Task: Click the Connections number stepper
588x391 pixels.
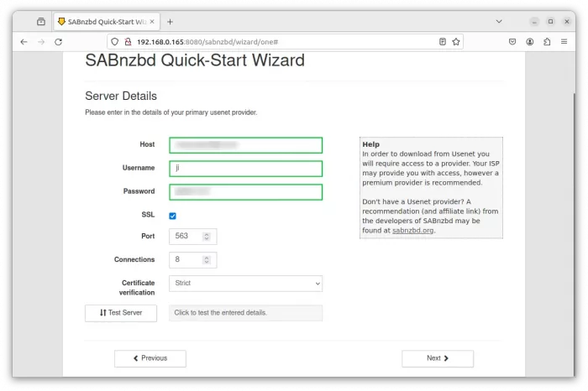Action: coord(207,260)
